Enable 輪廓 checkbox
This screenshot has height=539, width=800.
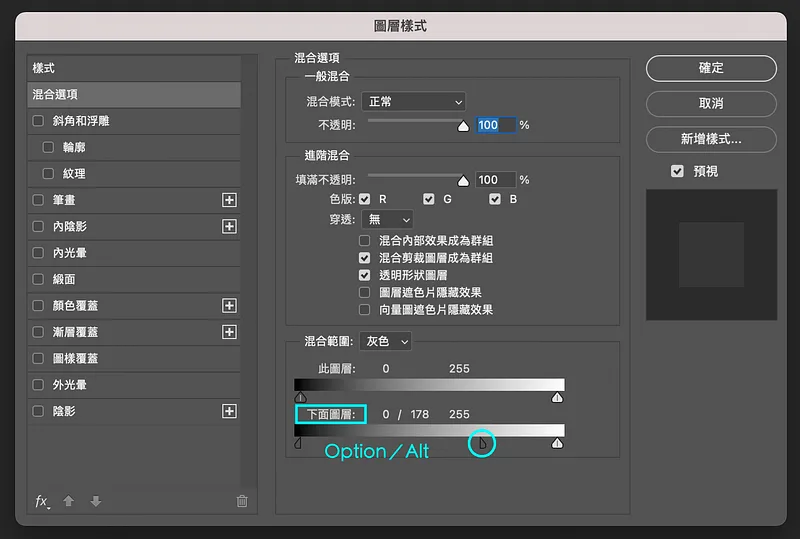pyautogui.click(x=48, y=148)
